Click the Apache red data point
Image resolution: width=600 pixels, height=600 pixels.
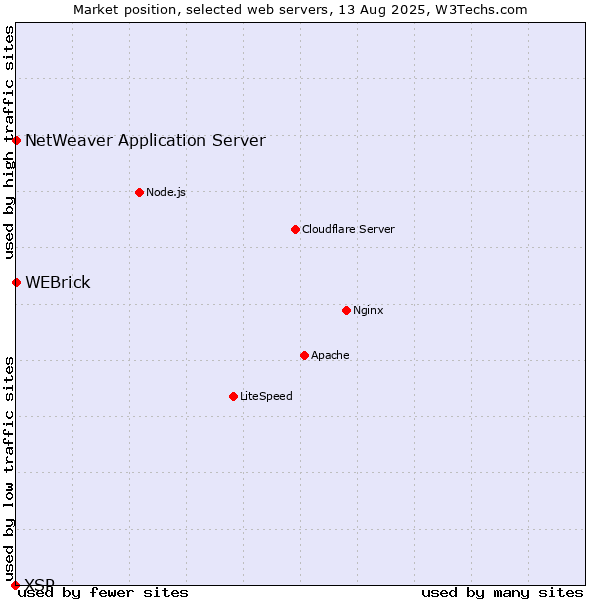point(304,356)
